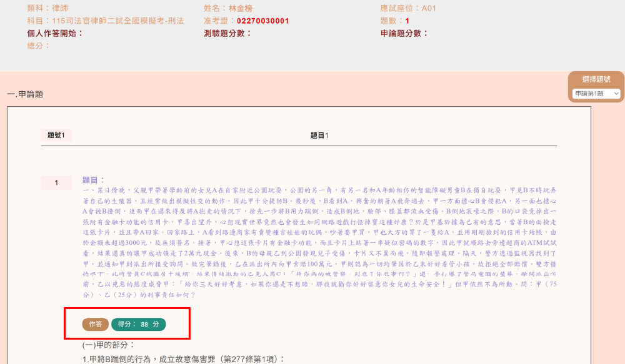The image size is (625, 364).
Task: Select the 總分 total score field
Action: [31, 45]
